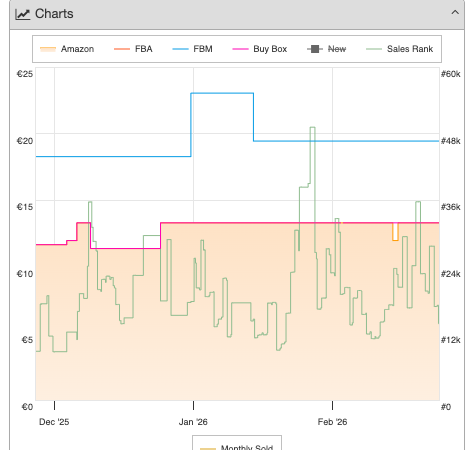The height and width of the screenshot is (450, 474).
Task: Toggle the FBA series in the legend
Action: click(133, 49)
